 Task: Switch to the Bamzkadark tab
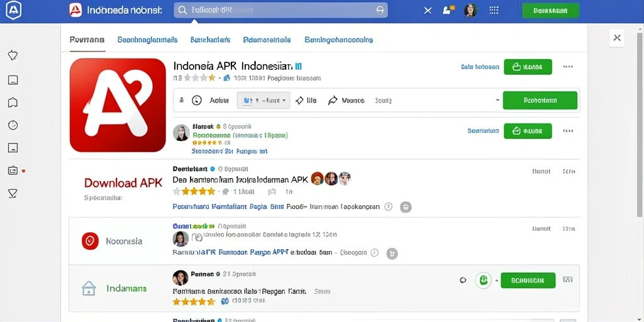210,40
